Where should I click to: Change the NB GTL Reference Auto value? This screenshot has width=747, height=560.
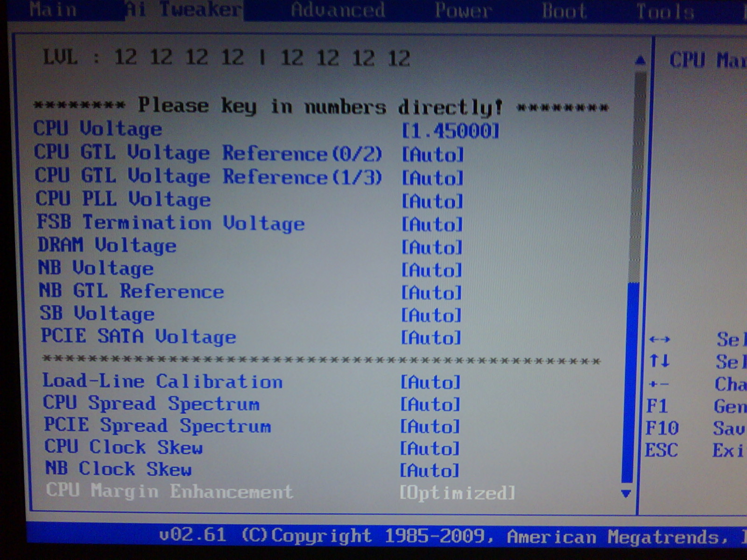[x=431, y=293]
